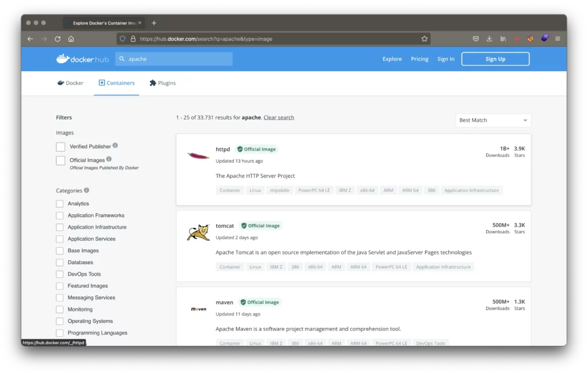Click the DevOps Tools tag on maven
Image resolution: width=588 pixels, height=374 pixels.
(431, 343)
